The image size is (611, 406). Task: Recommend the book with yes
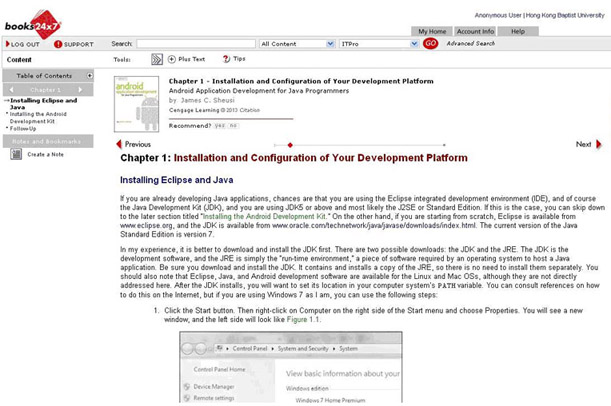tap(219, 126)
